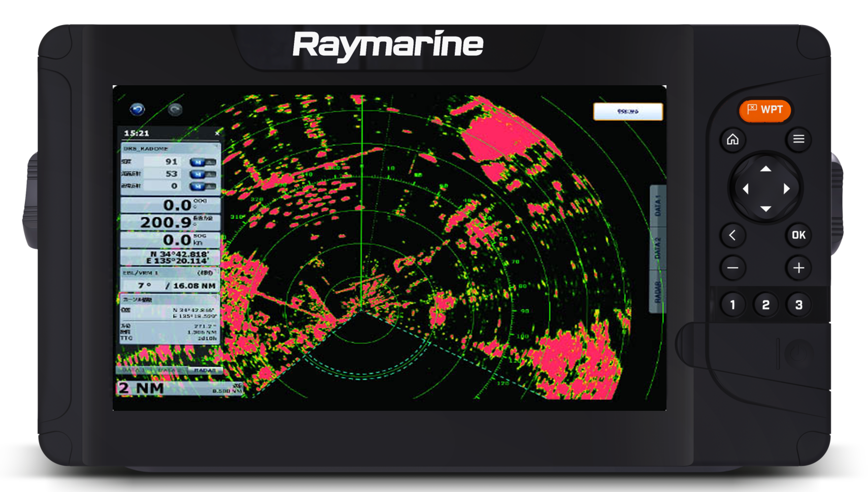
Task: Zoom out with the minus key
Action: tap(732, 268)
